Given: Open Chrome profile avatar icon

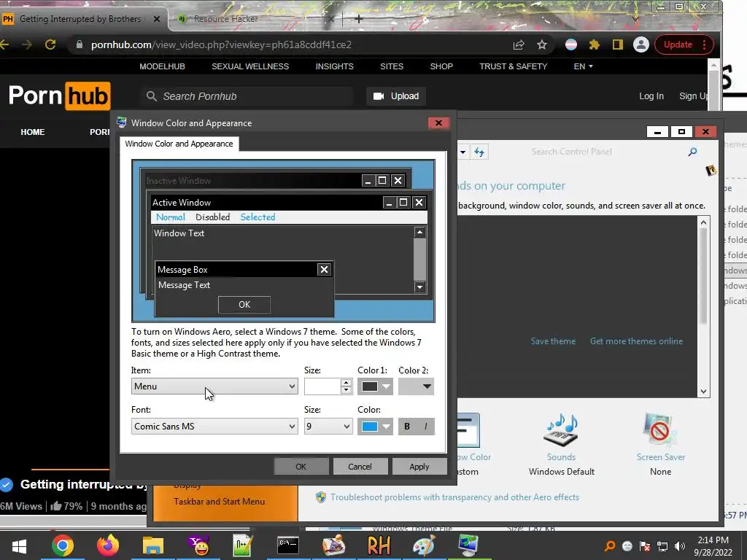Looking at the screenshot, I should [641, 44].
